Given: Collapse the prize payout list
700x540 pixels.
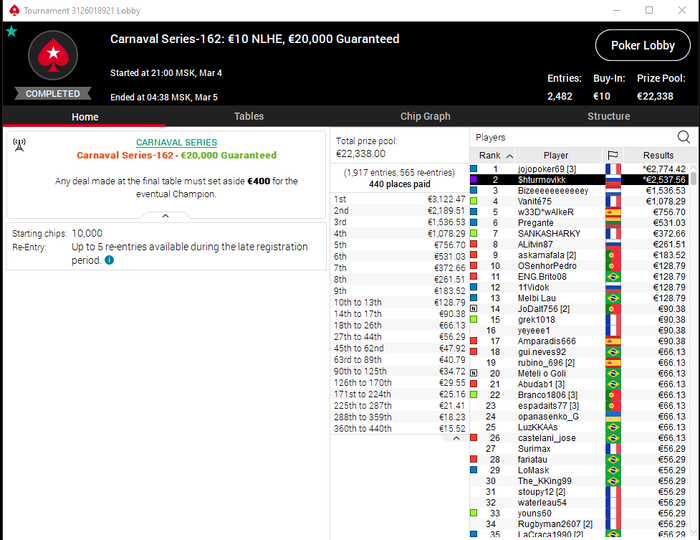Looking at the screenshot, I should click(x=456, y=438).
